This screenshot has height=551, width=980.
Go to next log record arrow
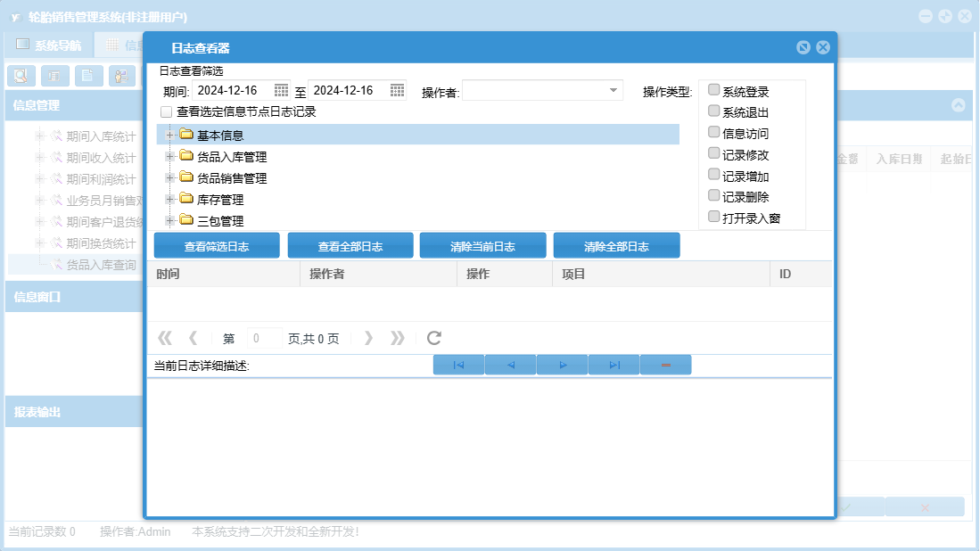(x=562, y=365)
